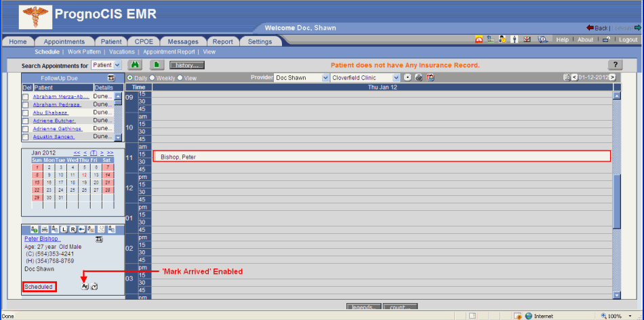Go to next day with > button

pos(612,77)
